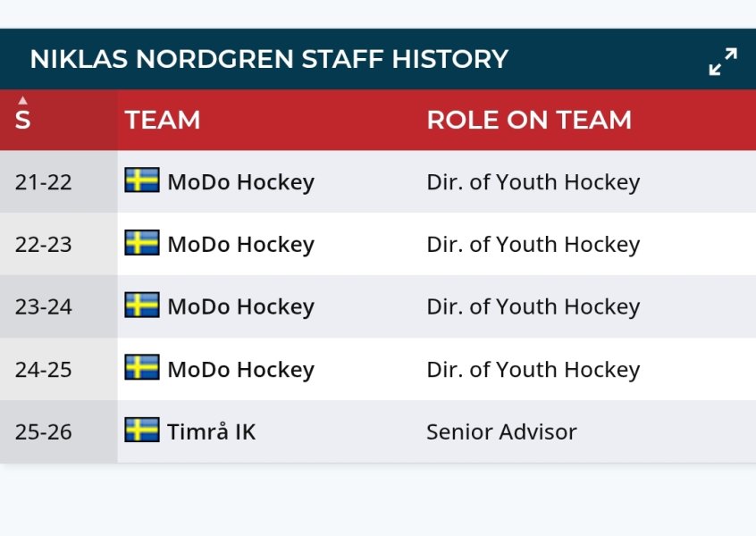Open MoDo Hockey link for season 24-25

(x=240, y=370)
